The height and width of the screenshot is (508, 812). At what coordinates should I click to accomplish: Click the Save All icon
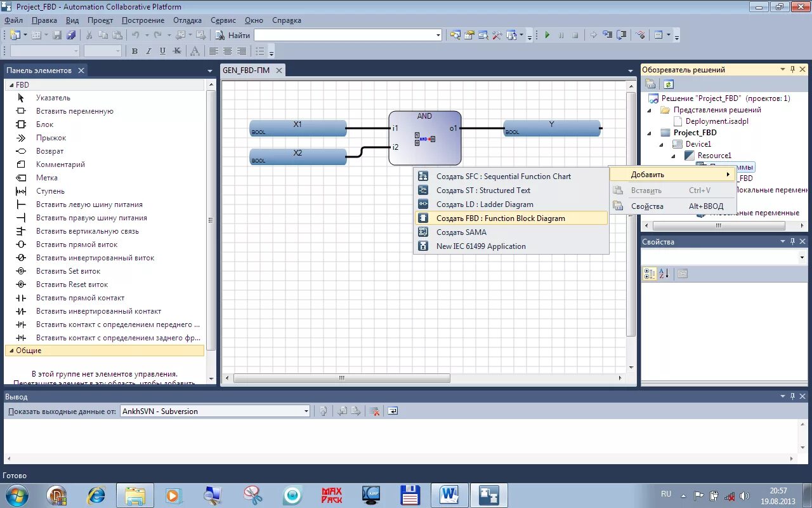[x=71, y=36]
